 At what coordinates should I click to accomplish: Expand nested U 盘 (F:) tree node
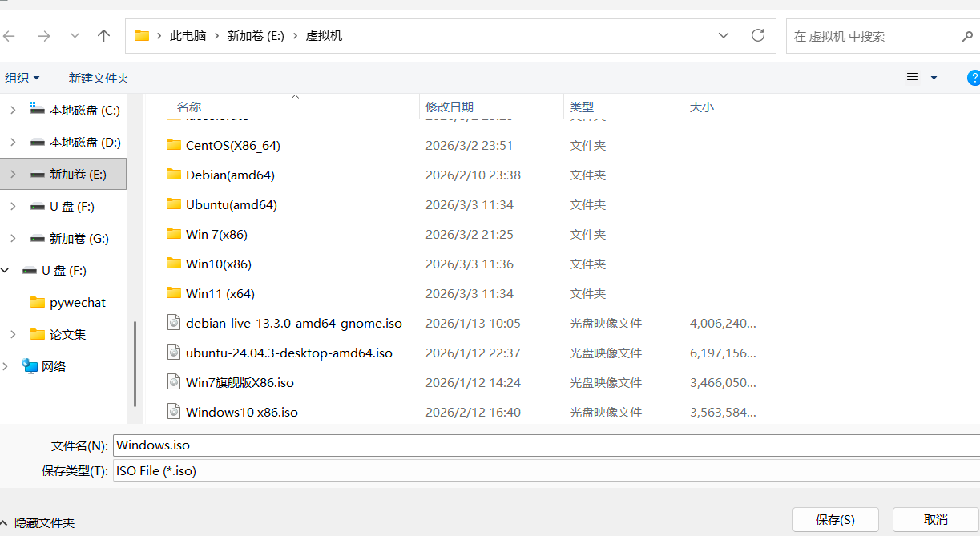[13, 206]
